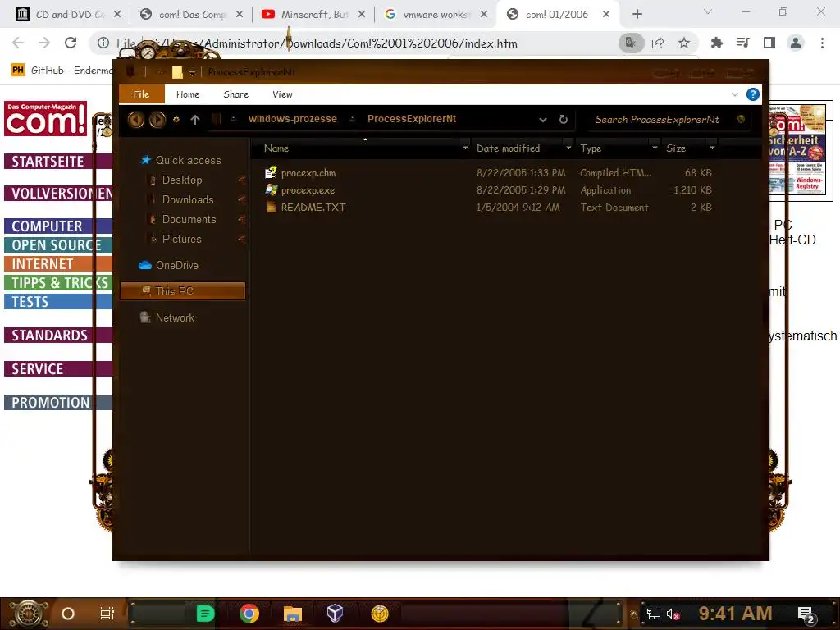
Task: Open the Date modified column filter dropdown
Action: point(568,148)
